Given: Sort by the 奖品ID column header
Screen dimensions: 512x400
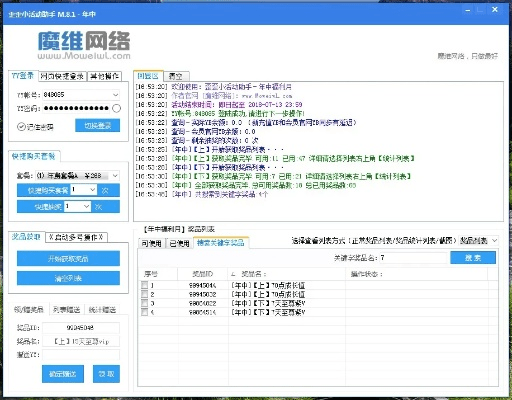Looking at the screenshot, I should pos(203,274).
